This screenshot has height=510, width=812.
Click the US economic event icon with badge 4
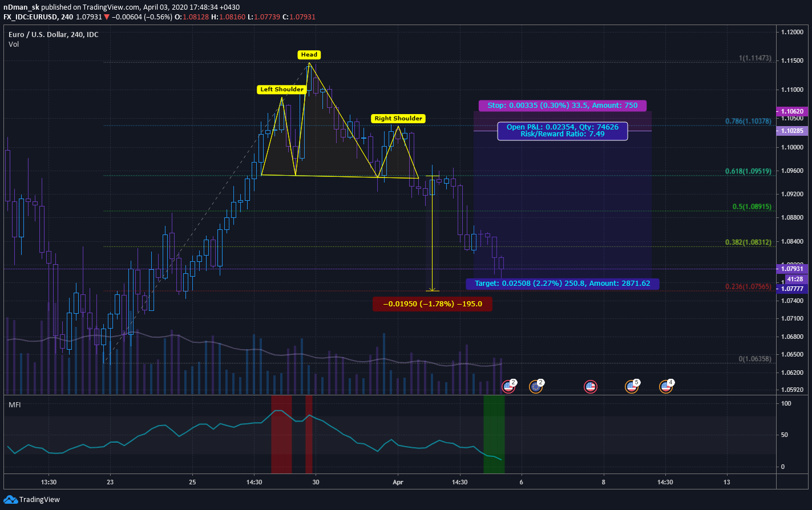(x=666, y=387)
